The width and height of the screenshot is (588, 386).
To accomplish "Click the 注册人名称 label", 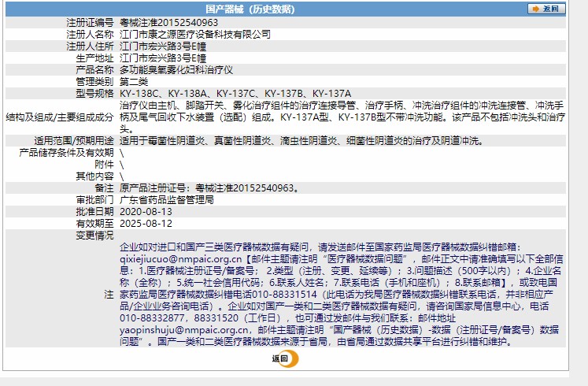I will click(90, 35).
